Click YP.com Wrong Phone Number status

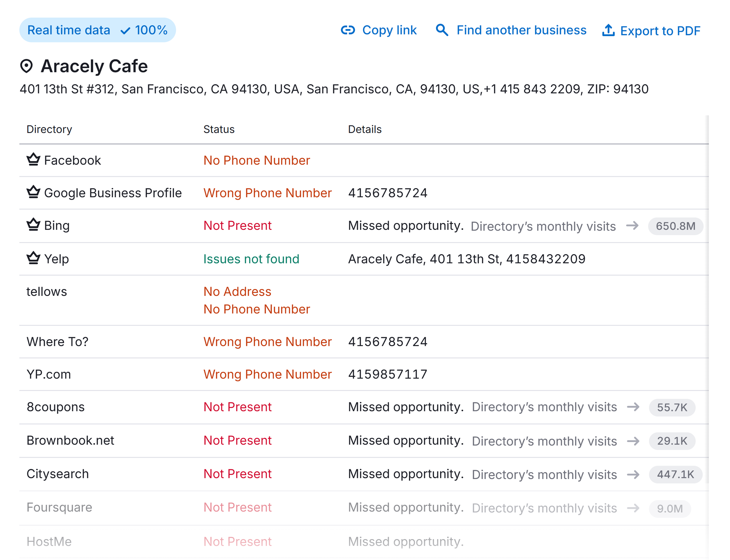tap(267, 374)
